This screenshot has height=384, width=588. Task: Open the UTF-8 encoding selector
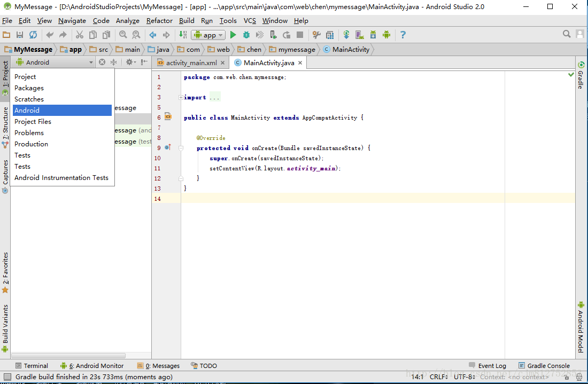click(x=464, y=377)
